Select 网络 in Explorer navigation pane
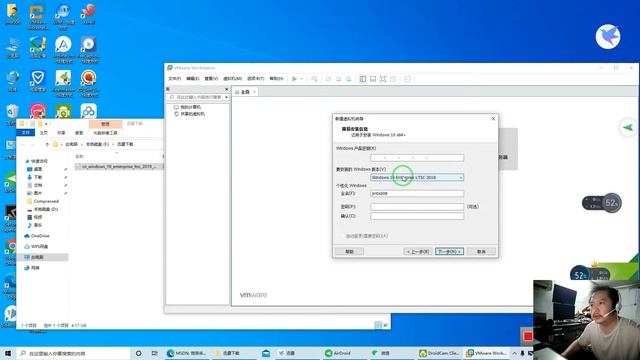 click(x=32, y=268)
